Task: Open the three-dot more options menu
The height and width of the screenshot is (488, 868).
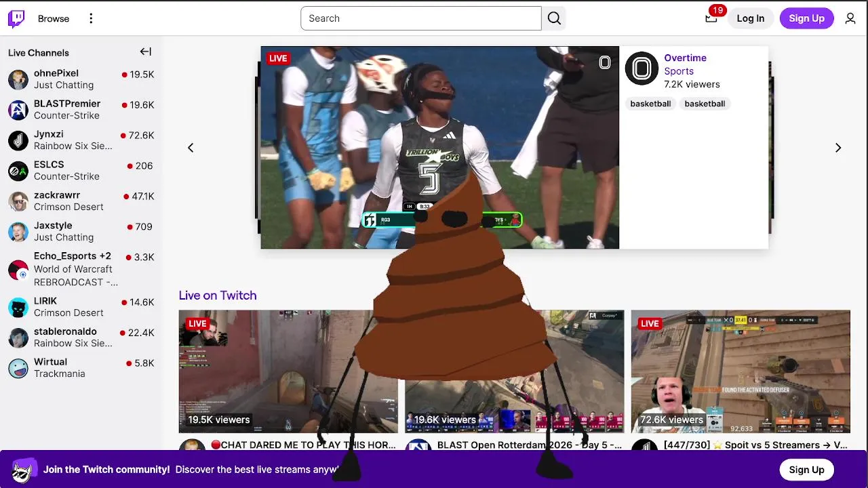Action: (91, 18)
